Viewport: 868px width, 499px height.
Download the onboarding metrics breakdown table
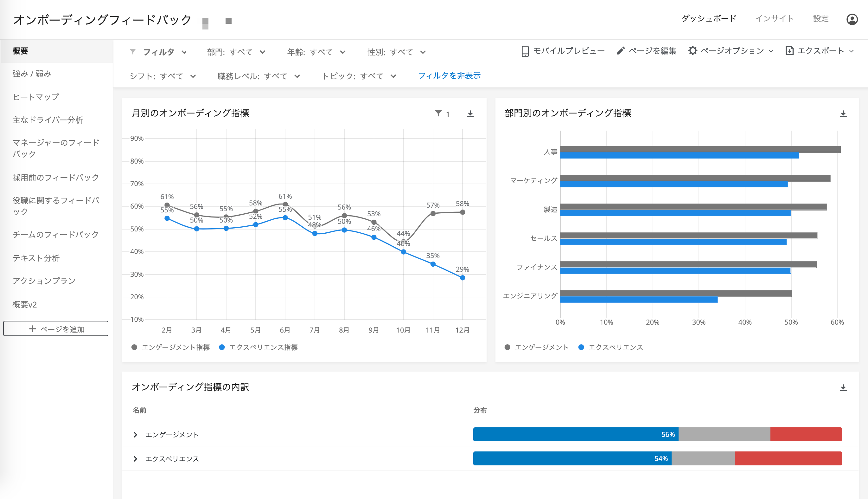[x=843, y=388]
